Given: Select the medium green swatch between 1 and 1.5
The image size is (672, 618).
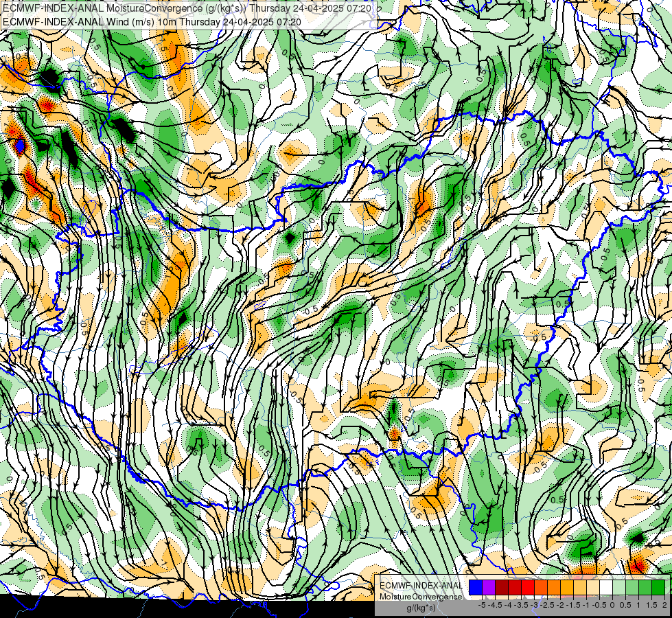Looking at the screenshot, I should pyautogui.click(x=645, y=588).
